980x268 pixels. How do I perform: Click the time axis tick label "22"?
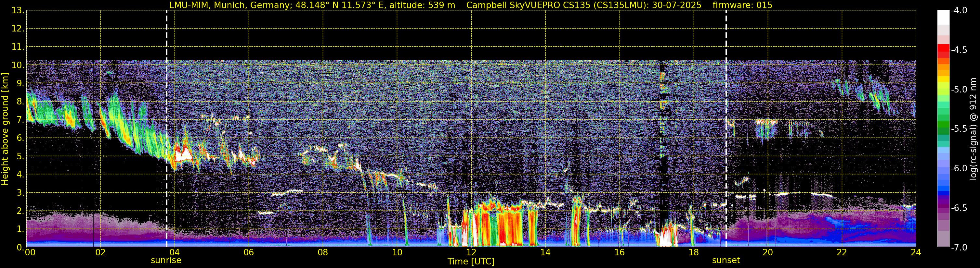(842, 252)
